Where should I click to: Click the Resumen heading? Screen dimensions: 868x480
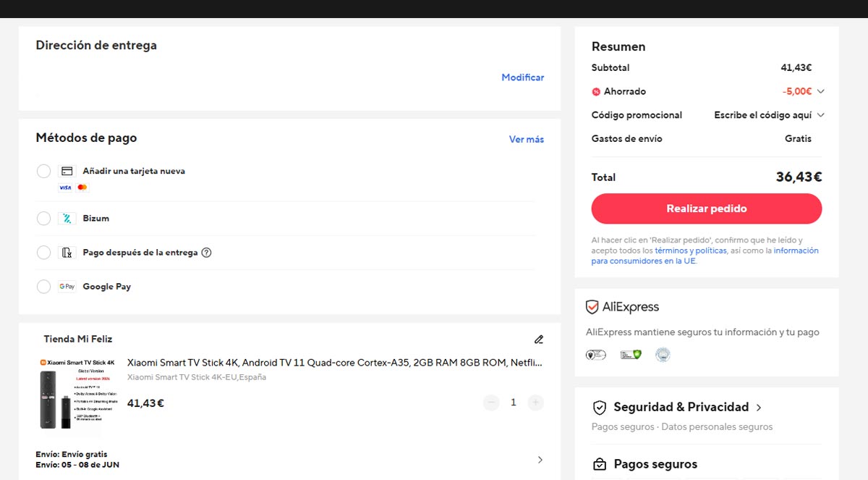618,46
